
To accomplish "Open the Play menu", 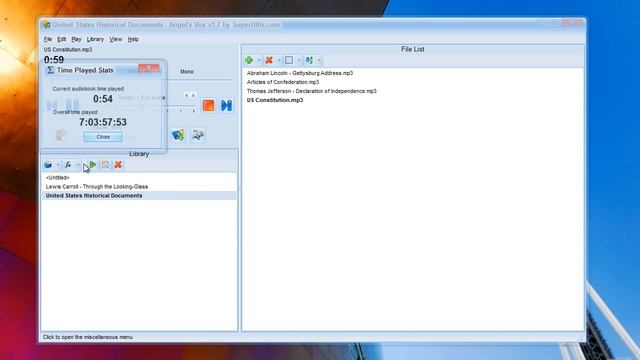I will click(76, 39).
